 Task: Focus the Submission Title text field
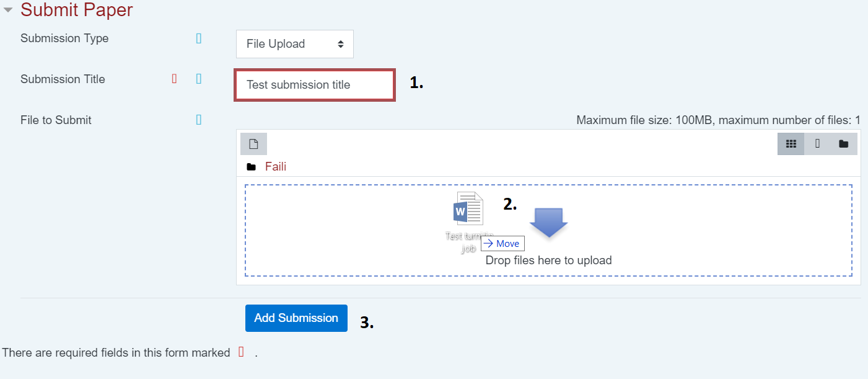(315, 85)
